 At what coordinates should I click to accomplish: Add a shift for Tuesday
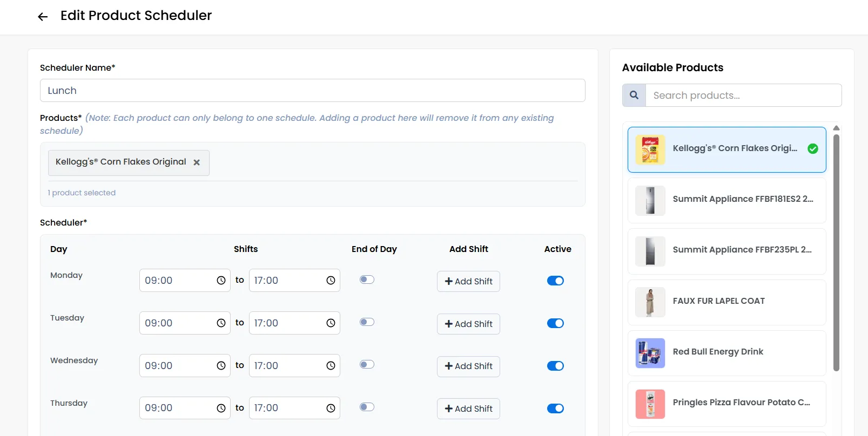coord(468,324)
